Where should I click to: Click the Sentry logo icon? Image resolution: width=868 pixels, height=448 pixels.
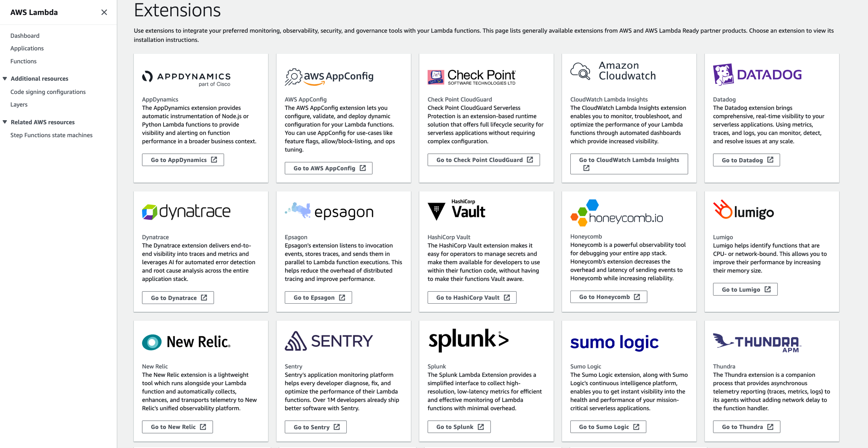(x=296, y=341)
